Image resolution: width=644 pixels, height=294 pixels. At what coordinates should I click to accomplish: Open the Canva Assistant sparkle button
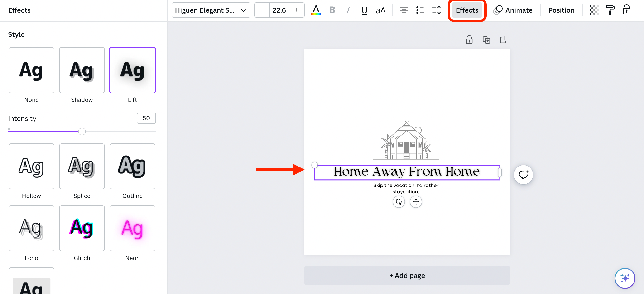click(625, 278)
